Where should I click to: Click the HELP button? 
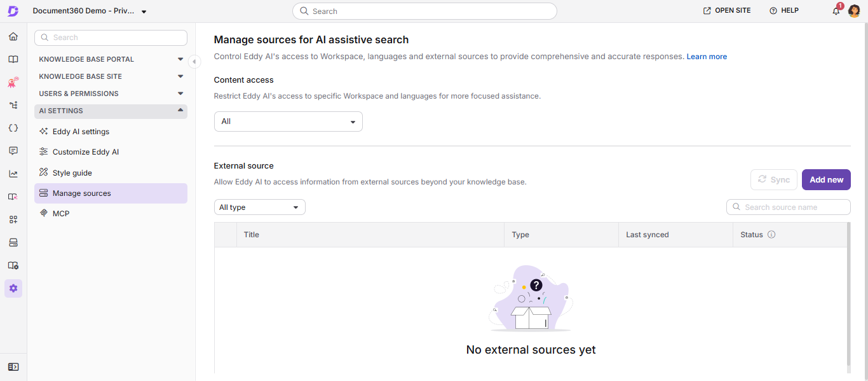pyautogui.click(x=784, y=11)
